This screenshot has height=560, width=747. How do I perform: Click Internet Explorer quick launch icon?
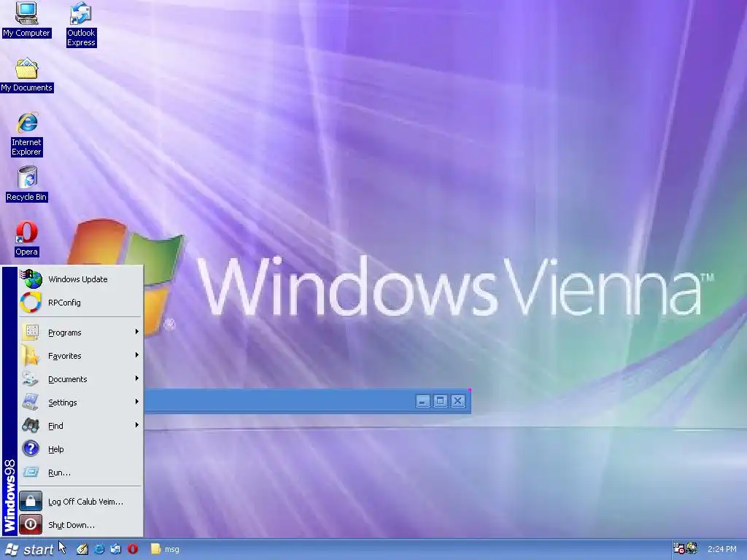tap(99, 549)
